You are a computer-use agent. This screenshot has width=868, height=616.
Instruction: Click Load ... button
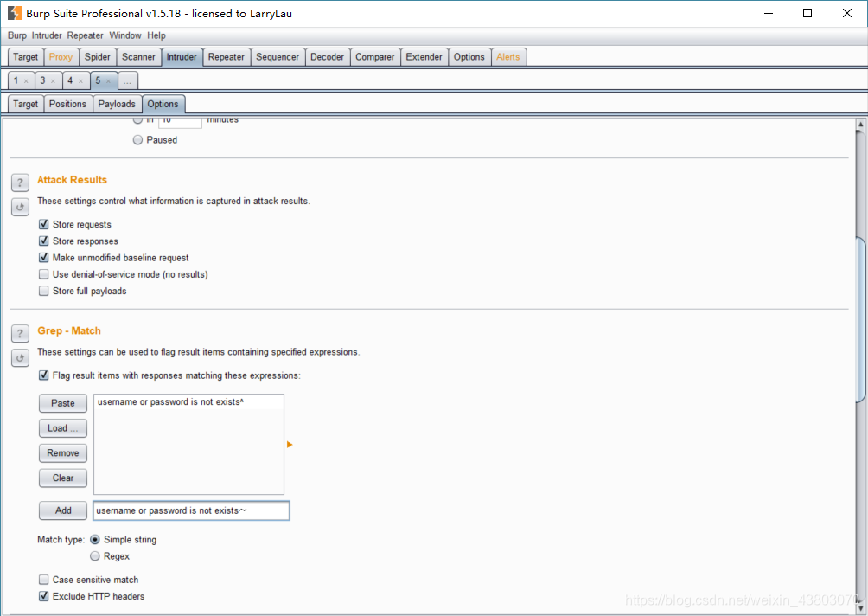(x=63, y=428)
